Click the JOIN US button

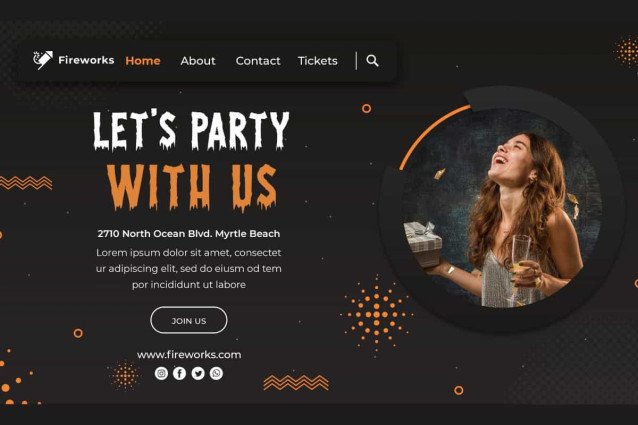click(189, 320)
